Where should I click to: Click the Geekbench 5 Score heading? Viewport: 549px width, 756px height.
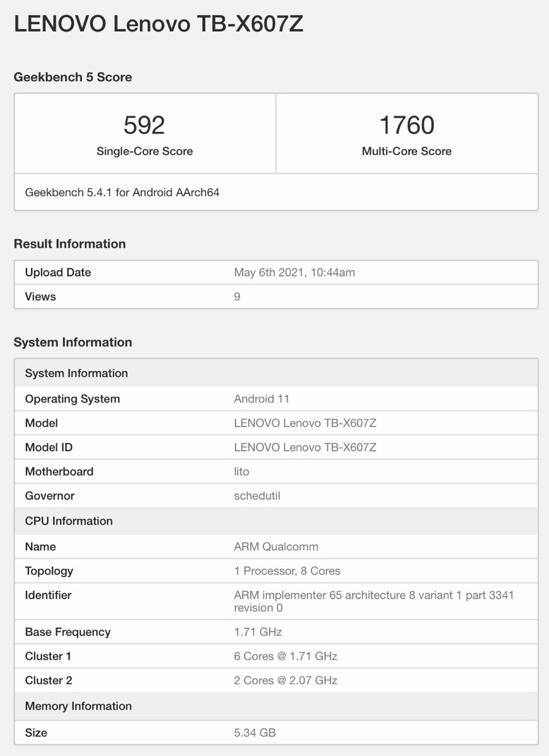(x=73, y=77)
